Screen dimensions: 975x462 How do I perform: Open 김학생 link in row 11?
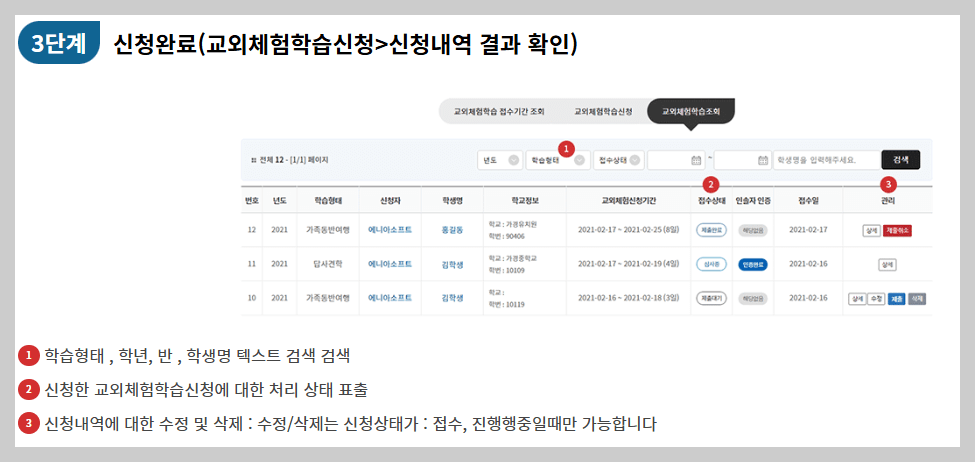453,264
